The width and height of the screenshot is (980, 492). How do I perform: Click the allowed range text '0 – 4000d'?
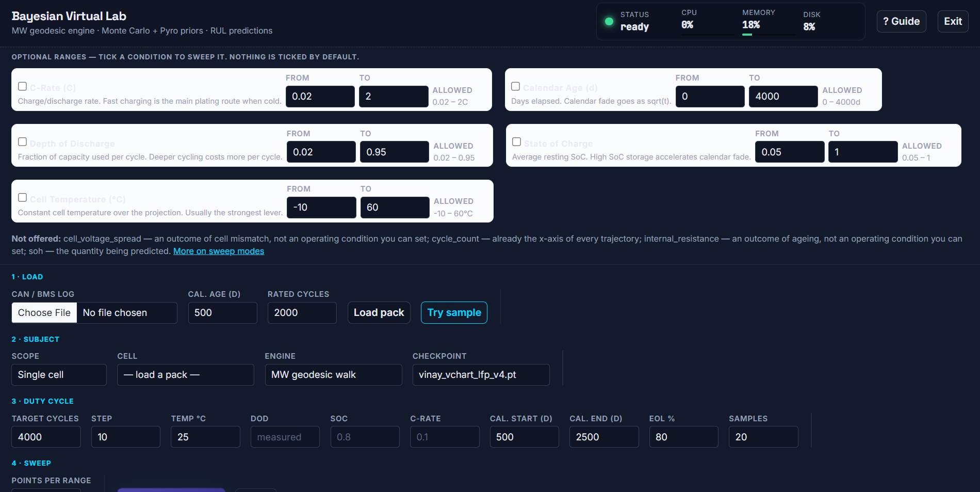[841, 102]
